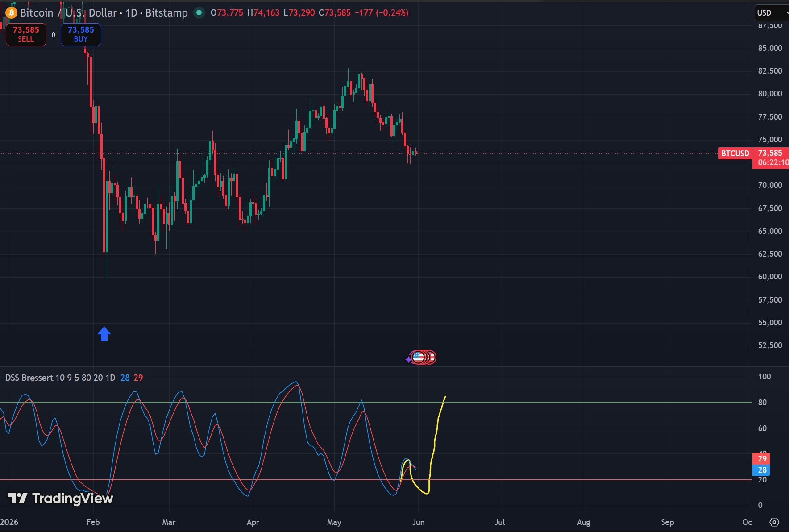
Task: Click the 67,500 price scale label
Action: point(770,208)
